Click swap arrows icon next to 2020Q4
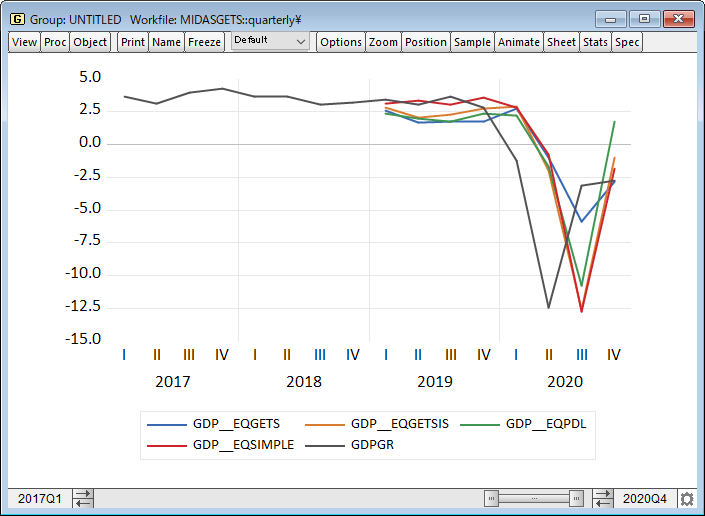 click(602, 498)
